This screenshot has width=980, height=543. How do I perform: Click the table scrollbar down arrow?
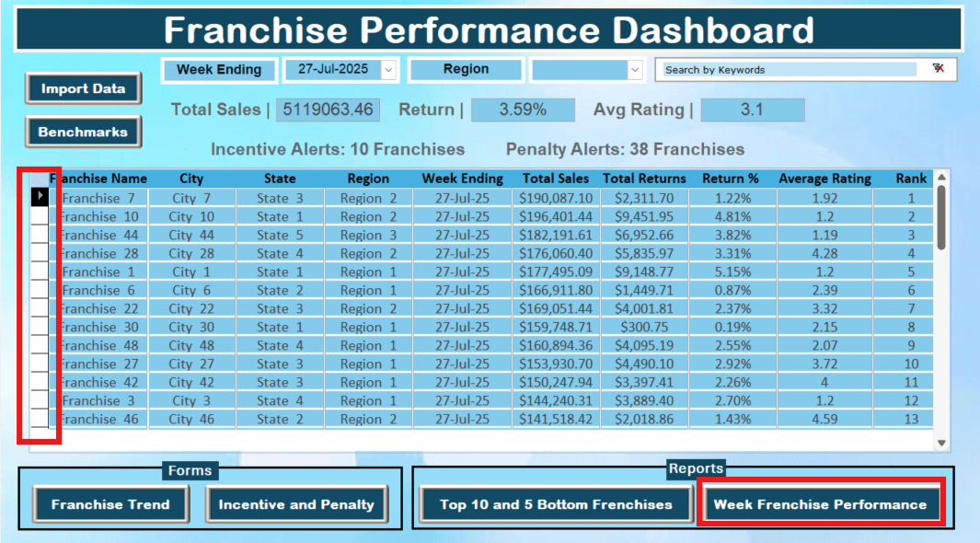tap(941, 442)
